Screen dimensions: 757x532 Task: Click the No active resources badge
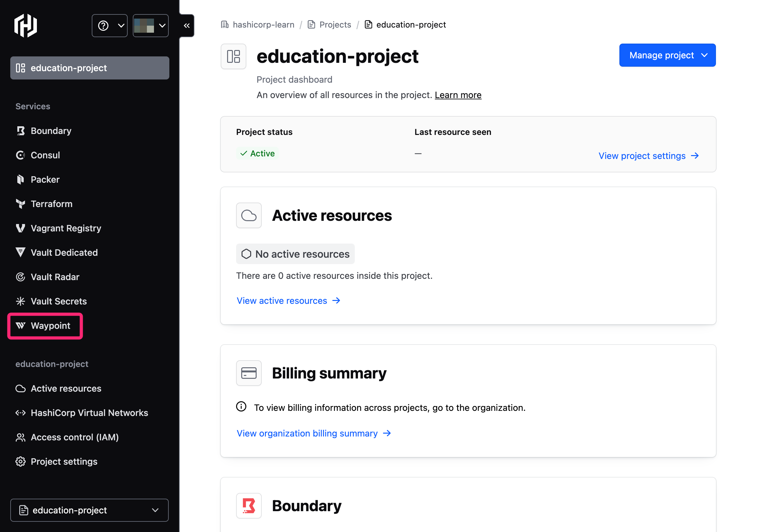(x=295, y=254)
